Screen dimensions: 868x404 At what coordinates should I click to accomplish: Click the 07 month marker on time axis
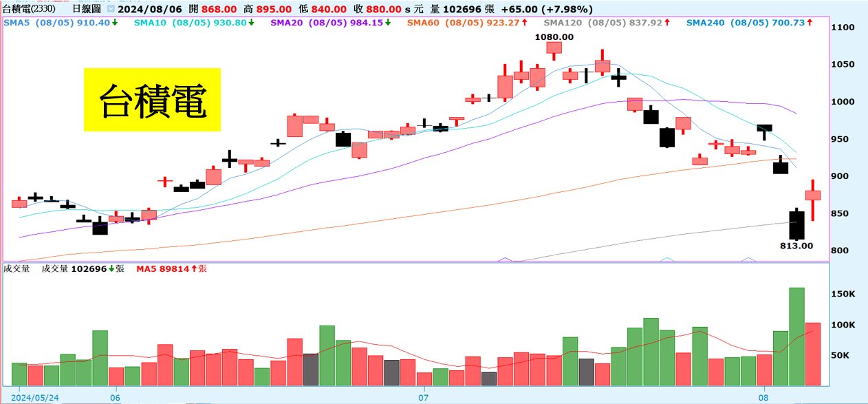point(424,397)
